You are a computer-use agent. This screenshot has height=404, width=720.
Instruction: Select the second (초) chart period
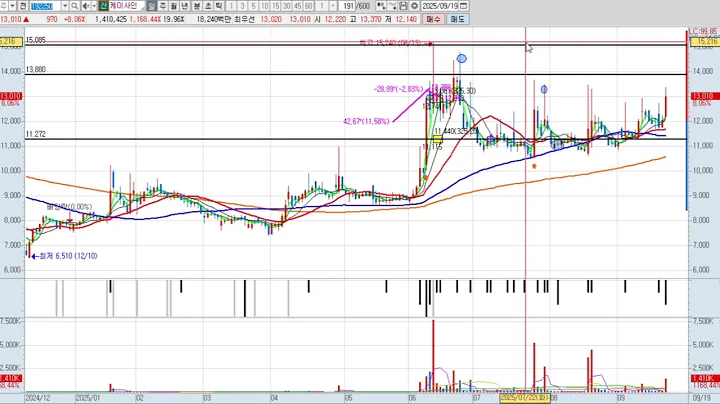coord(208,6)
